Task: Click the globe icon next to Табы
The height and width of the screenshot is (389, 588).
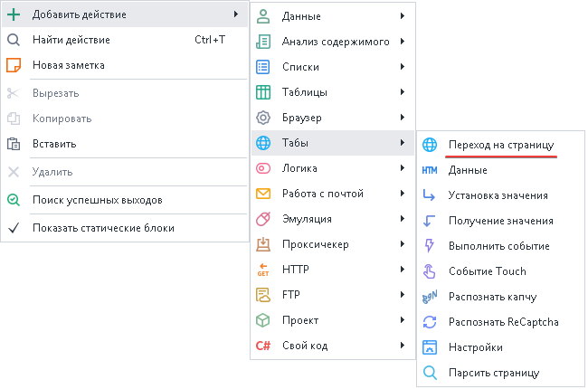Action: (x=263, y=143)
